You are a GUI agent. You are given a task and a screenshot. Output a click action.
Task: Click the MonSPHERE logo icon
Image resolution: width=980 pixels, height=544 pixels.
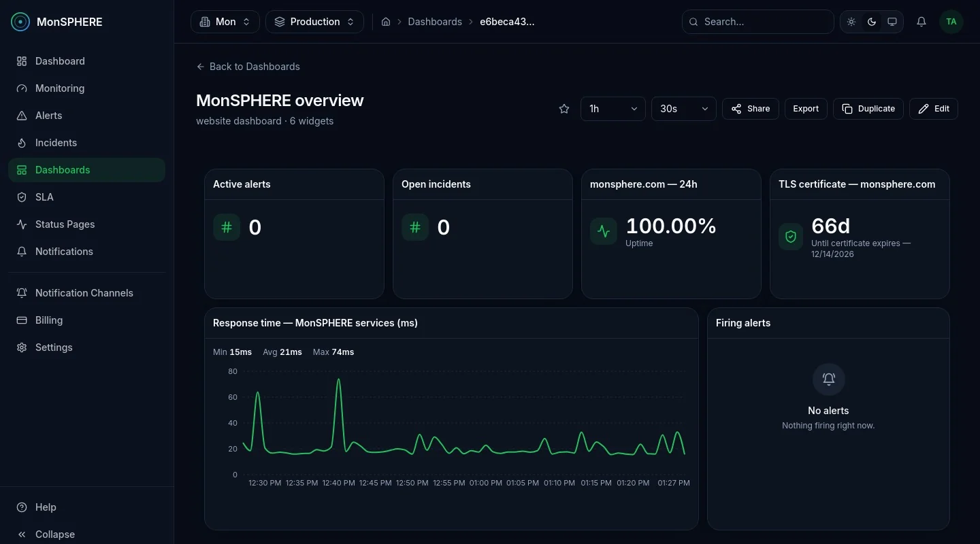[x=21, y=22]
